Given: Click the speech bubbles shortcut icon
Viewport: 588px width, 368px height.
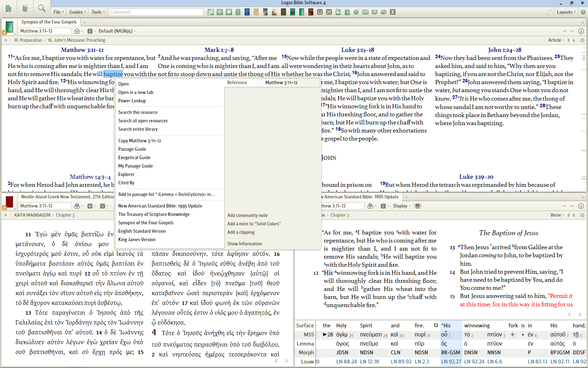Looking at the screenshot, I should coord(384,12).
